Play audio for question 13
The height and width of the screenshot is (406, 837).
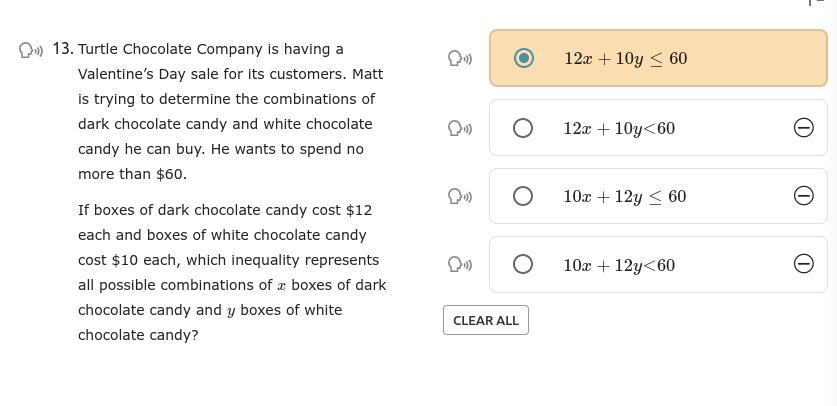coord(30,50)
